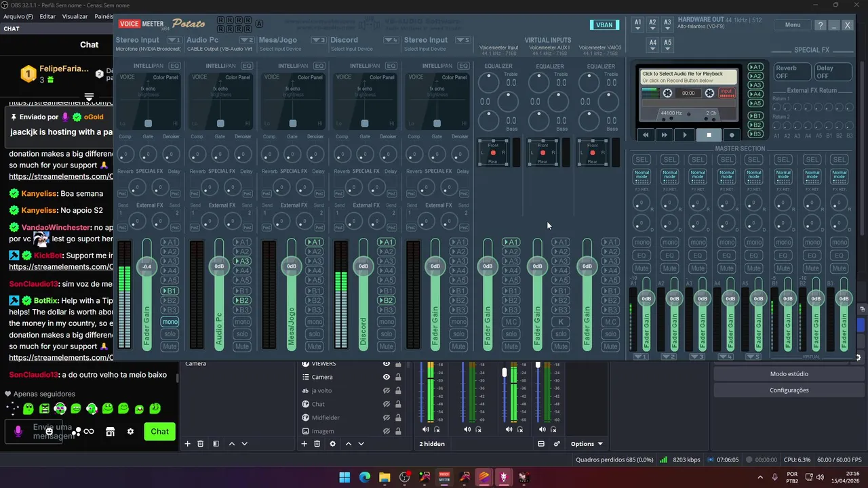Select input device for Discord strip
Screen dimensions: 868x488
tap(351, 49)
